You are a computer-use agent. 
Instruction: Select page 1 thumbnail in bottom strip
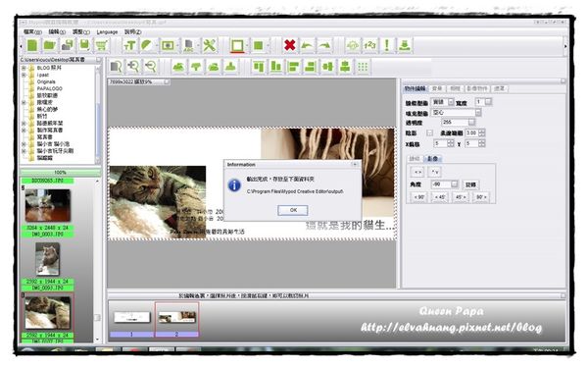(x=131, y=317)
